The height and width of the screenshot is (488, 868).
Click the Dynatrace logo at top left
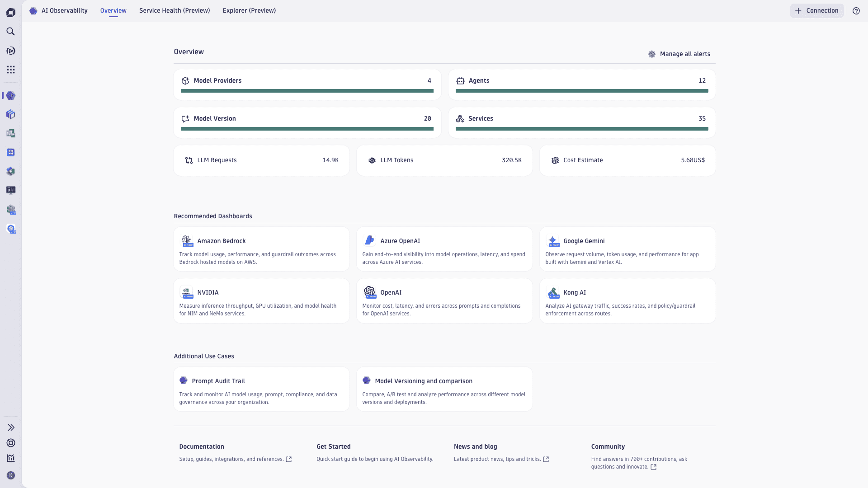pos(11,12)
